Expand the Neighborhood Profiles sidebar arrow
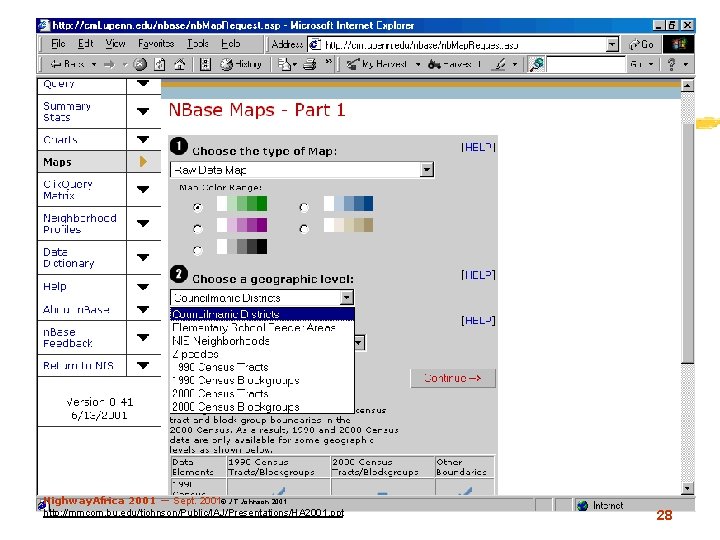The image size is (720, 540). [143, 224]
